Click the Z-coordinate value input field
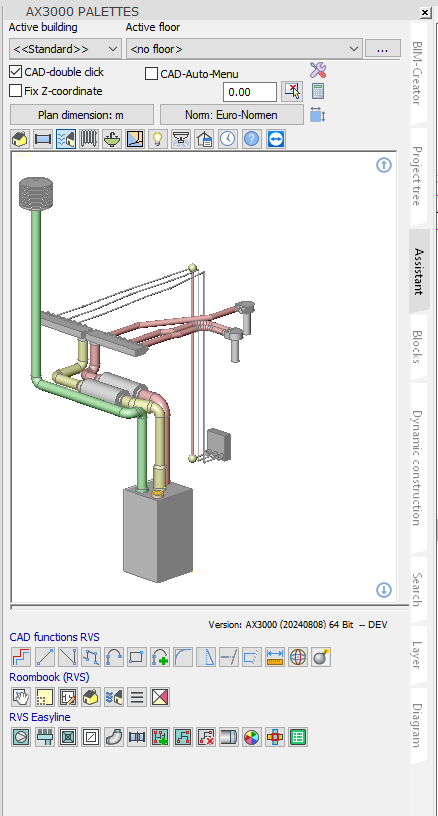This screenshot has width=438, height=816. (x=250, y=92)
